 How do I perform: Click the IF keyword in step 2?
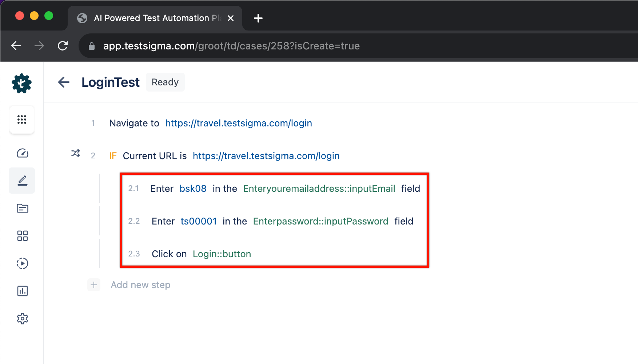[x=113, y=156]
